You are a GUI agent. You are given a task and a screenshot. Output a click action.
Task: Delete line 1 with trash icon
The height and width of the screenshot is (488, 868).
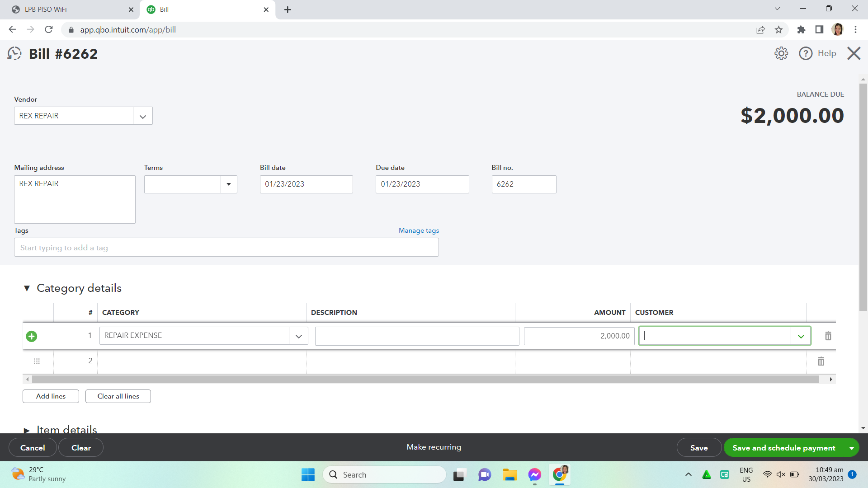(828, 336)
